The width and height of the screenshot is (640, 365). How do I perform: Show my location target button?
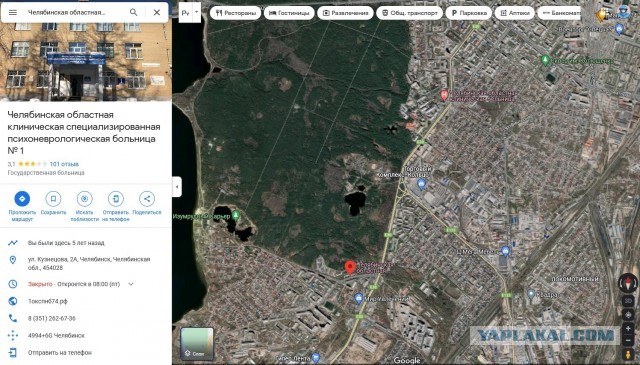coord(628,315)
